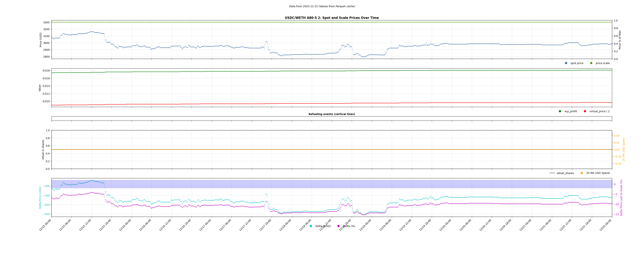Viewport: 644px width, 255px height.
Task: Click the 'Price % of Max' axis label
Action: pos(620,40)
